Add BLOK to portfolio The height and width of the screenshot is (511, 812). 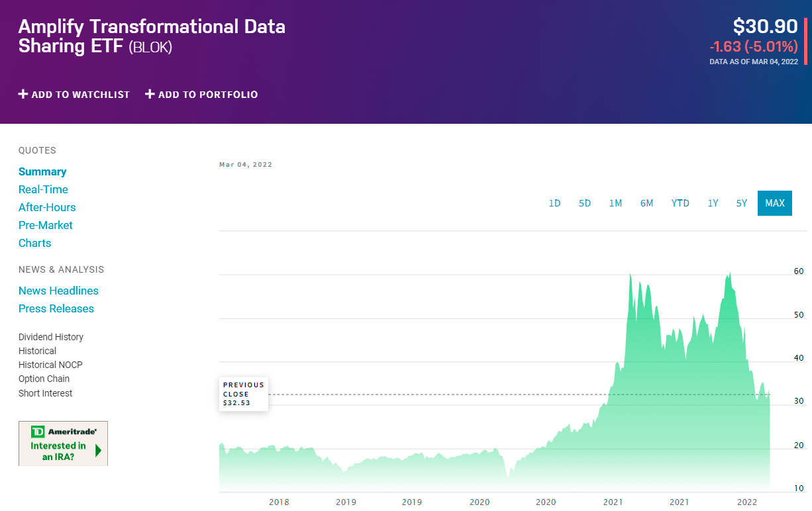point(201,94)
